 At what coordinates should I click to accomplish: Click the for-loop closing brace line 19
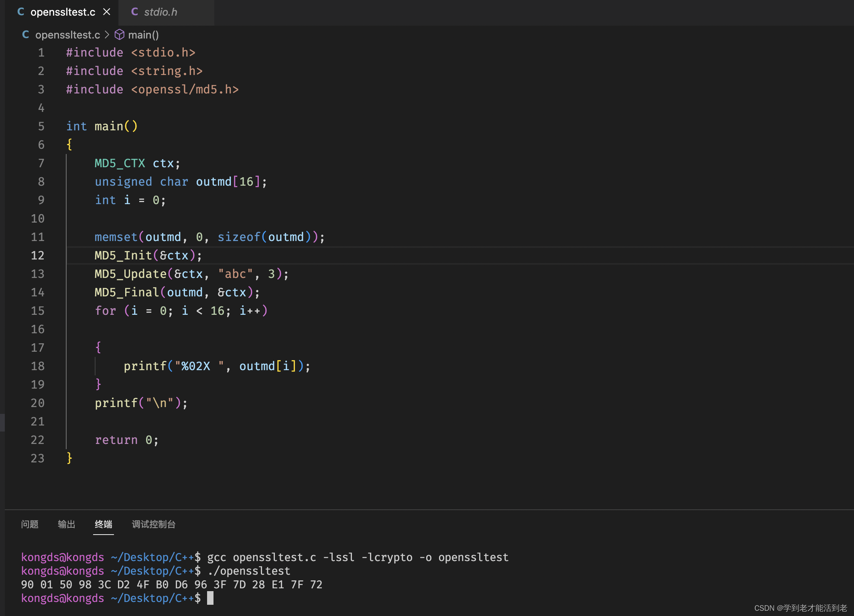[x=98, y=384]
